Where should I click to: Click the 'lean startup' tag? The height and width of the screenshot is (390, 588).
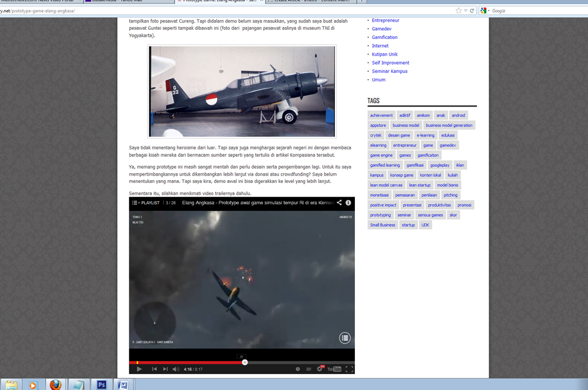(x=420, y=185)
